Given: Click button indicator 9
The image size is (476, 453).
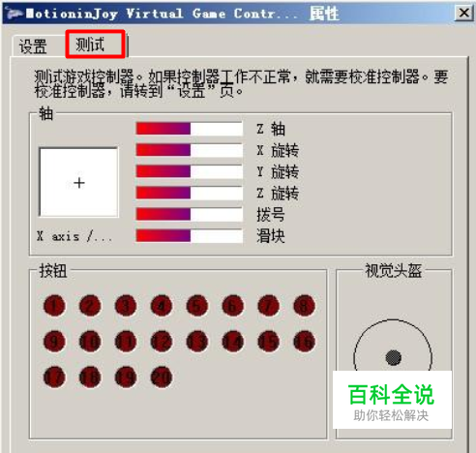Looking at the screenshot, I should point(54,342).
